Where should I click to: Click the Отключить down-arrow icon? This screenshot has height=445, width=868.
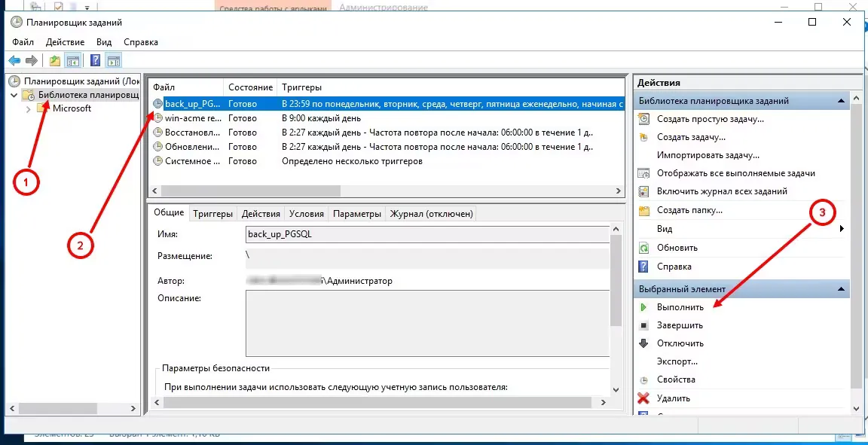(x=643, y=343)
